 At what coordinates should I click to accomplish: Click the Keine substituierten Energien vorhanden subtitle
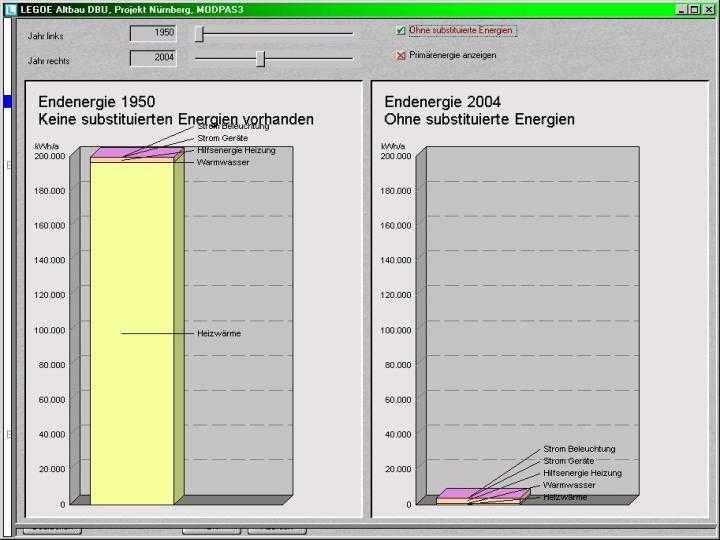click(176, 119)
